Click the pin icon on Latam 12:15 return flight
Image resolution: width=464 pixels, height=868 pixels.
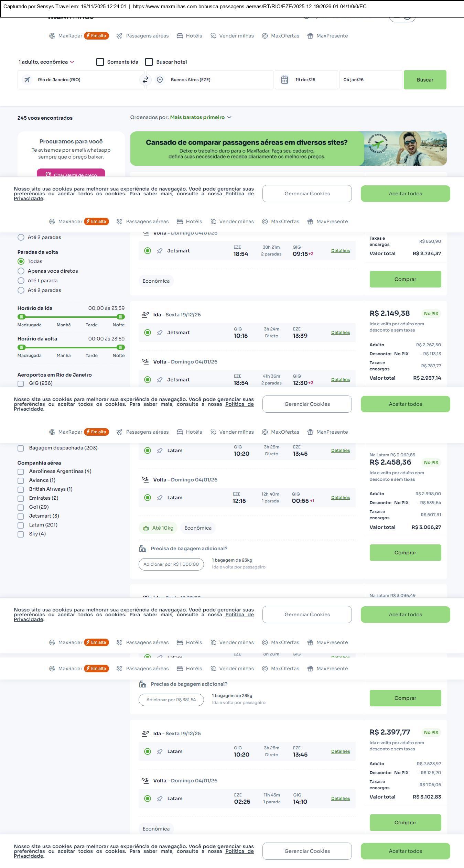160,498
